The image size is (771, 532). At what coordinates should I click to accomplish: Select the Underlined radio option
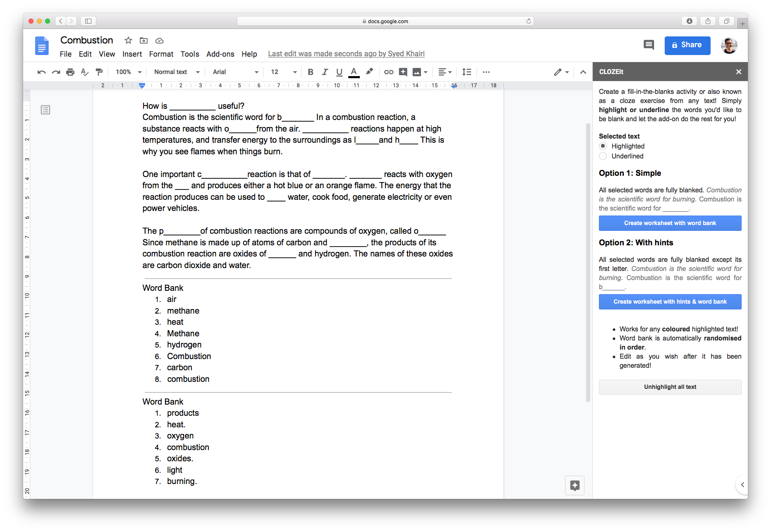(603, 156)
